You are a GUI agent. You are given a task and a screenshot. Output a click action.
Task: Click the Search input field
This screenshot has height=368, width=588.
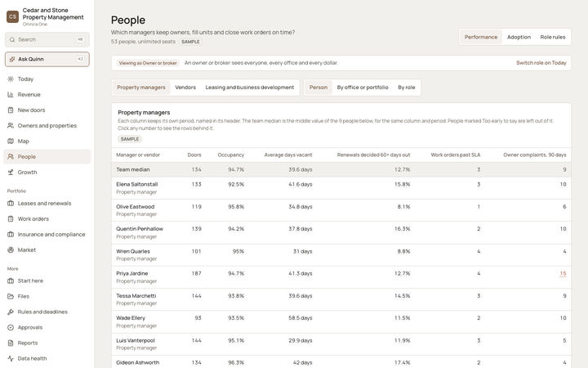pos(47,39)
